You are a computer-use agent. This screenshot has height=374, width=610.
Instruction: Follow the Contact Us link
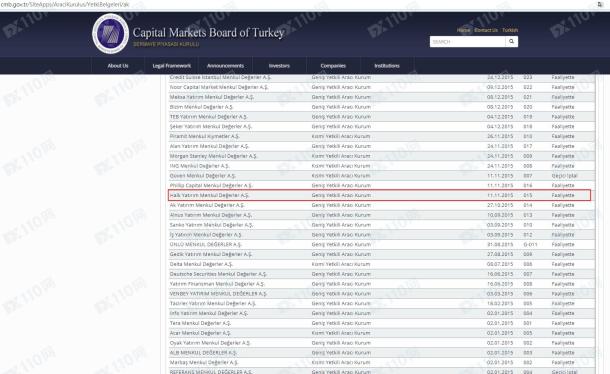click(x=486, y=30)
